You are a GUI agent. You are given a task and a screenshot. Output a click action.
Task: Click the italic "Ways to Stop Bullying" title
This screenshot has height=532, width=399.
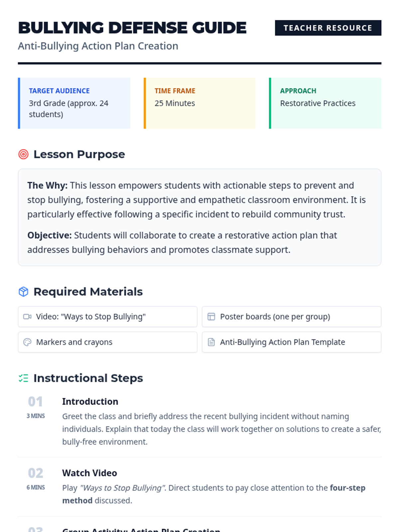point(122,488)
